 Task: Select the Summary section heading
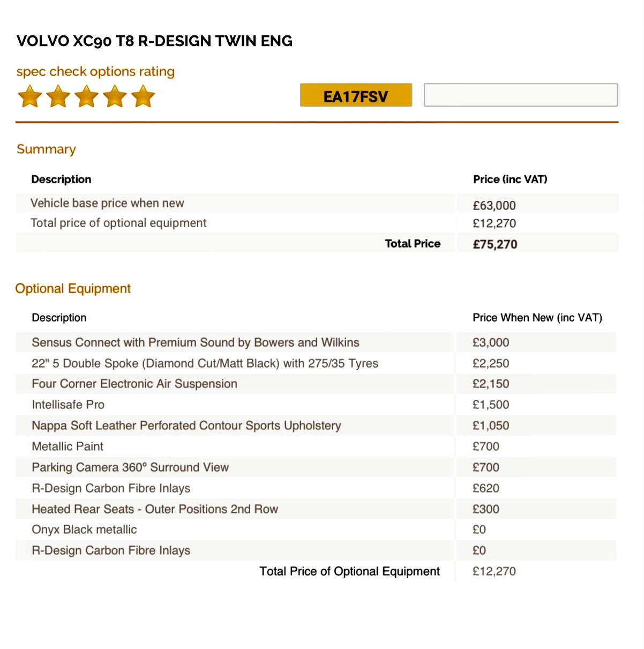[x=46, y=149]
